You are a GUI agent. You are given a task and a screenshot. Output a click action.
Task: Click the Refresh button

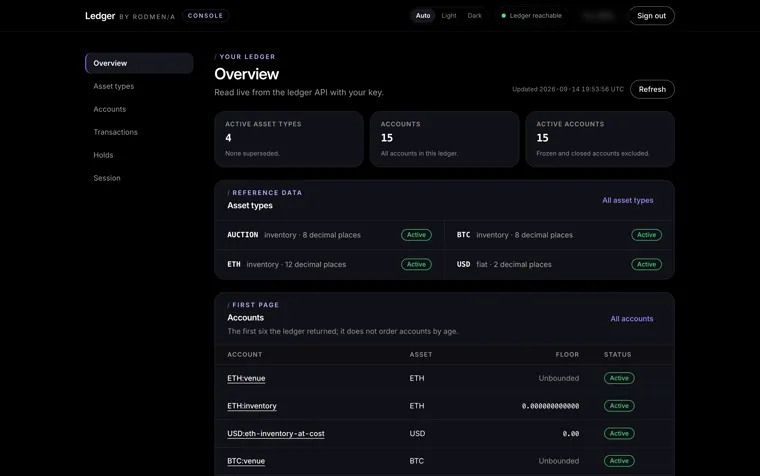point(652,89)
